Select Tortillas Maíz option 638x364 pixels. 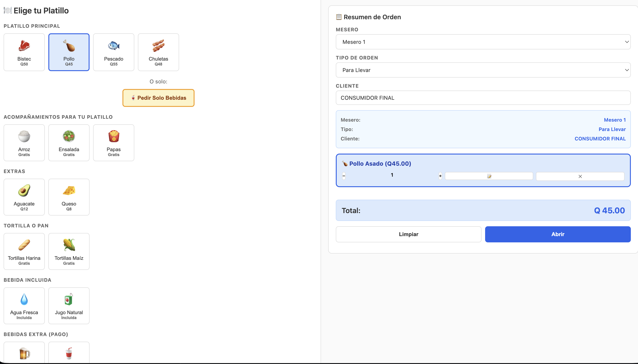pyautogui.click(x=69, y=251)
